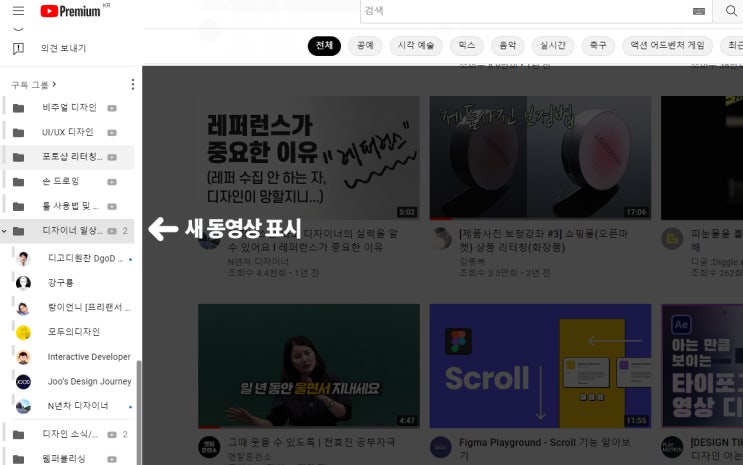Open Interactive Developer channel name
This screenshot has height=465, width=743.
click(89, 357)
